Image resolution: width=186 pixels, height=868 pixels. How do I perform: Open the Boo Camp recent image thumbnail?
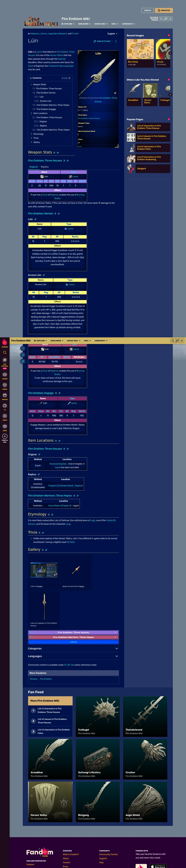[x=140, y=53]
